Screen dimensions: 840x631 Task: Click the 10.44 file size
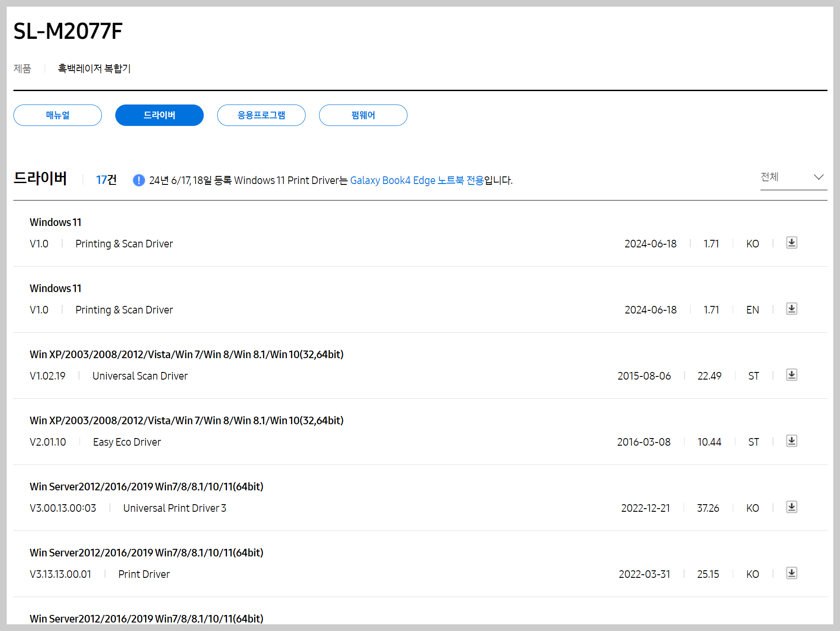(710, 442)
